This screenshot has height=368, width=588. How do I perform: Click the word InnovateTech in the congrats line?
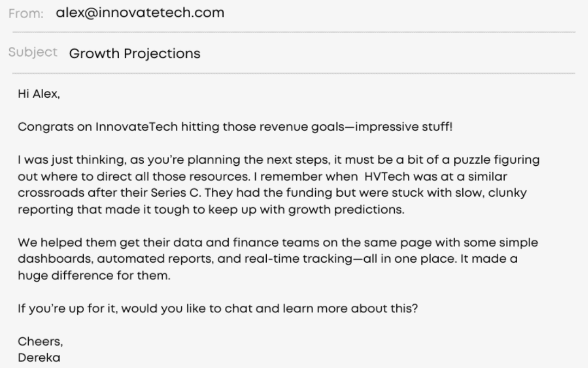click(x=137, y=127)
